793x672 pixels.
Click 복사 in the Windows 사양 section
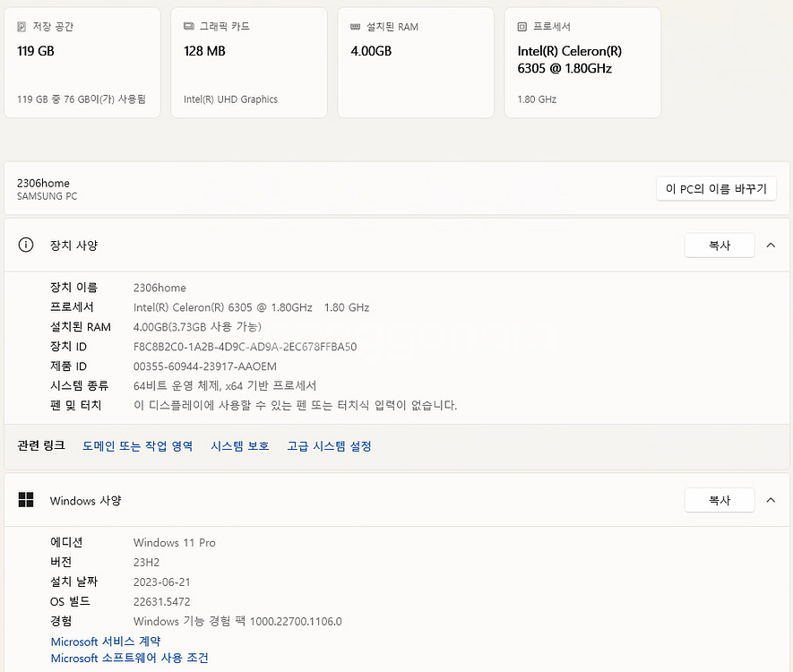click(719, 500)
